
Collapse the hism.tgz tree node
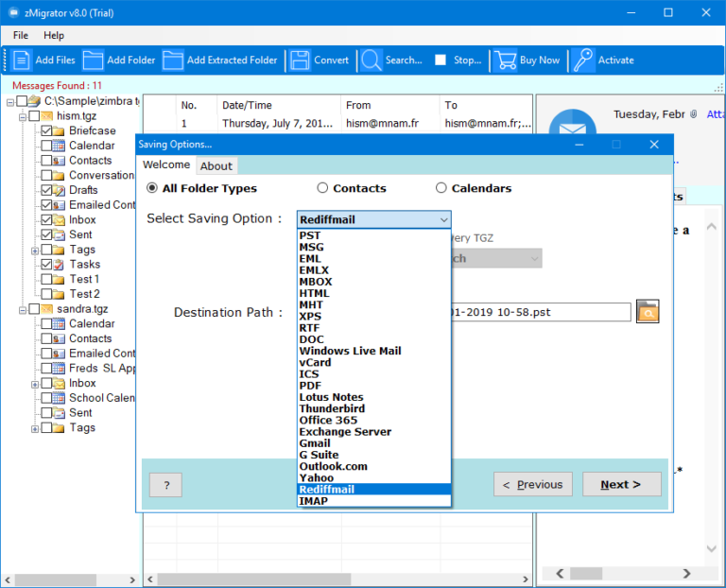coord(23,116)
